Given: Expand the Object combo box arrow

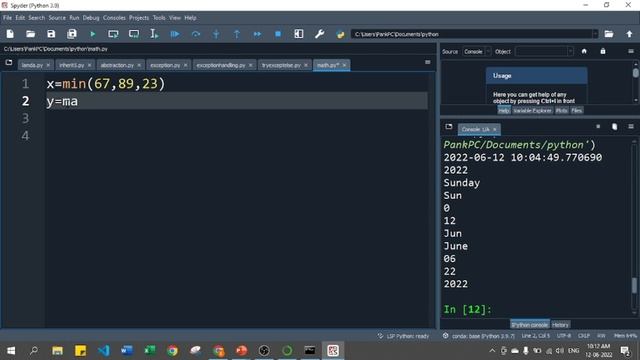Looking at the screenshot, I should (570, 51).
